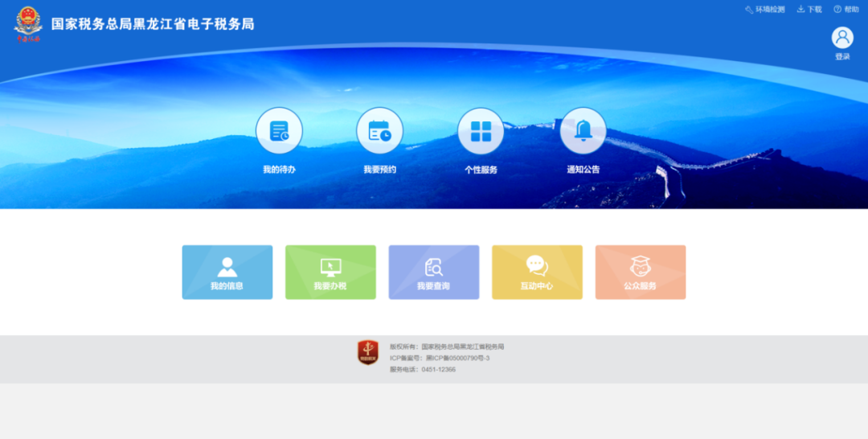Viewport: 868px width, 439px height.
Task: Click the 我的待办 label text
Action: click(279, 170)
